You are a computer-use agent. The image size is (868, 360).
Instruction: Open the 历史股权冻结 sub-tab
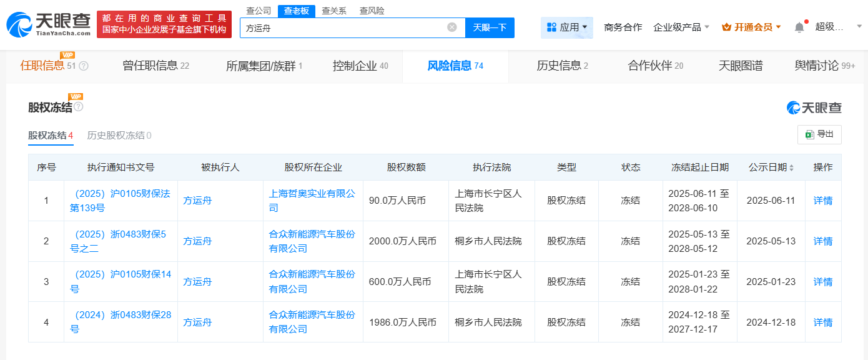click(x=119, y=136)
